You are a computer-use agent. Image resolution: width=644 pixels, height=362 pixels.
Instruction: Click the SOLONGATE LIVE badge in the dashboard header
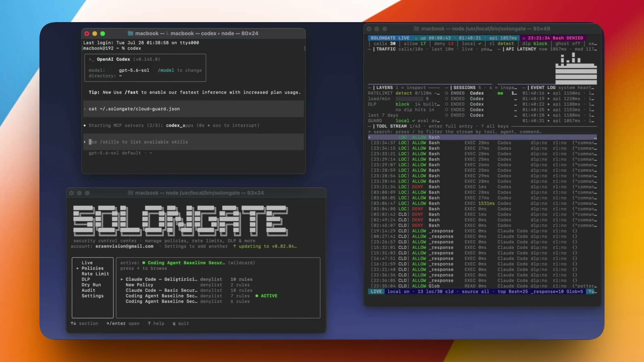(x=390, y=38)
